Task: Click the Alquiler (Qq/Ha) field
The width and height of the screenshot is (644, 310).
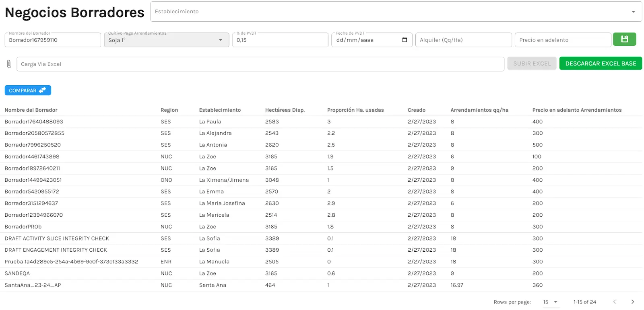Action: tap(463, 40)
